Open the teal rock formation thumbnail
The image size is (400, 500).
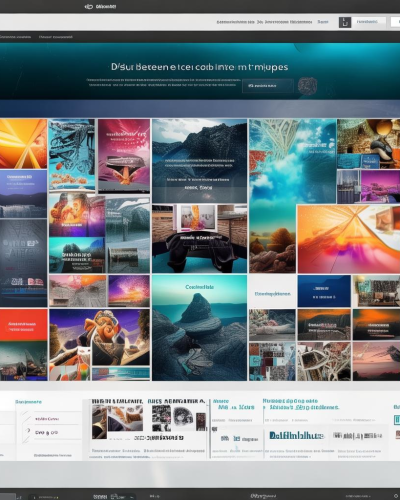tap(199, 327)
